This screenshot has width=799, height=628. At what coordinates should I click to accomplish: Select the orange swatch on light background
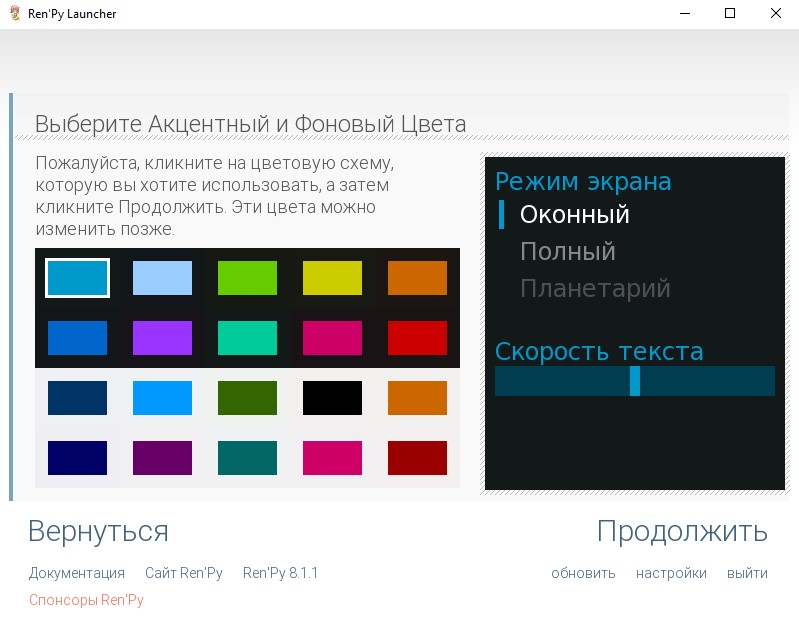coord(417,397)
